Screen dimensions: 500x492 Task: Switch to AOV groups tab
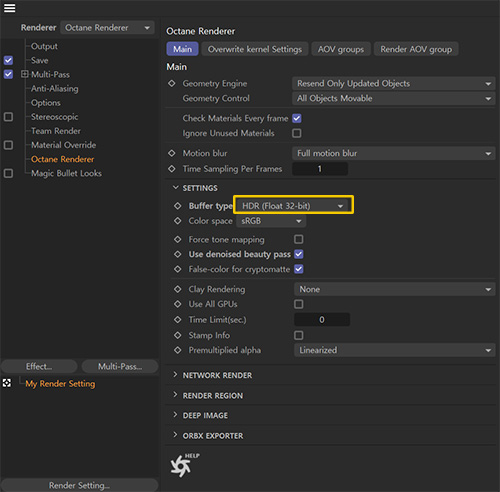pyautogui.click(x=341, y=49)
